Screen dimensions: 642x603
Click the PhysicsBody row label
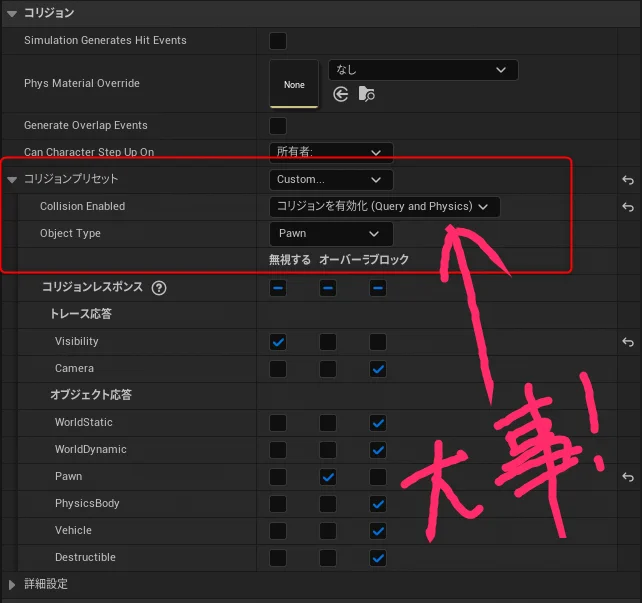87,504
